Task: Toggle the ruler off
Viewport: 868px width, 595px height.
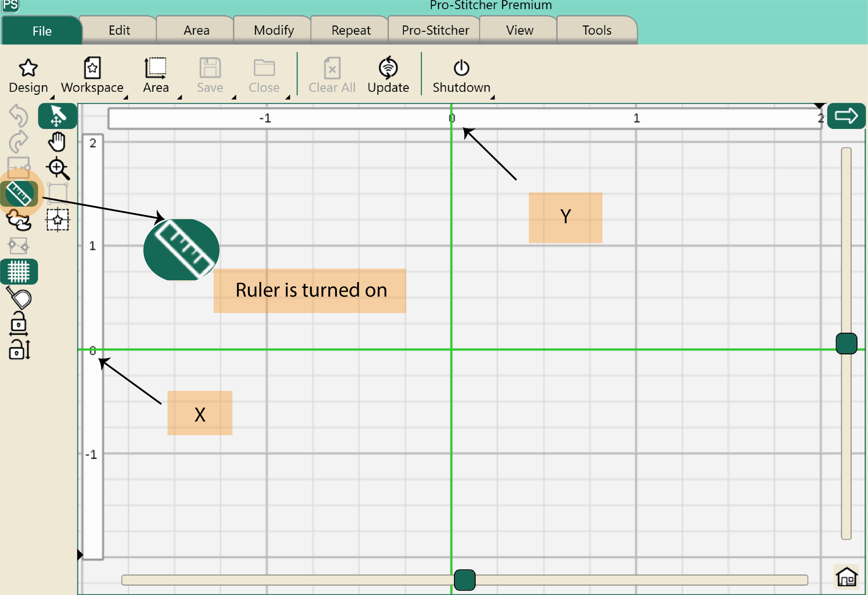Action: [19, 193]
